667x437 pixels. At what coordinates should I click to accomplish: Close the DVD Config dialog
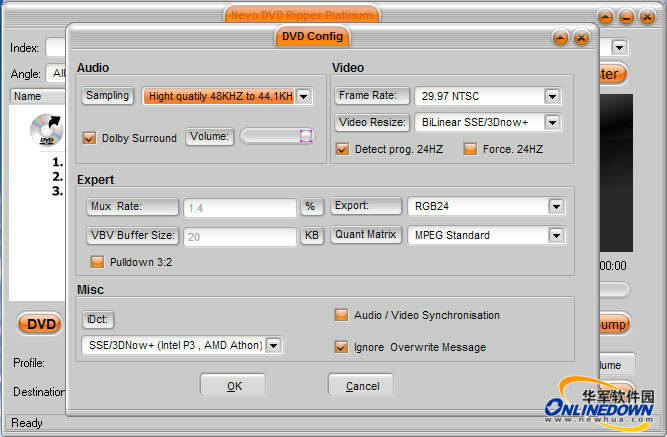tap(581, 38)
